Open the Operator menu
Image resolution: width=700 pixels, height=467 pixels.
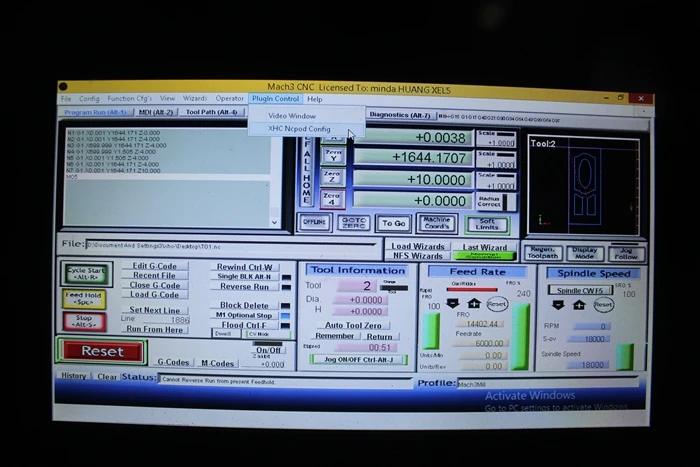tap(229, 99)
